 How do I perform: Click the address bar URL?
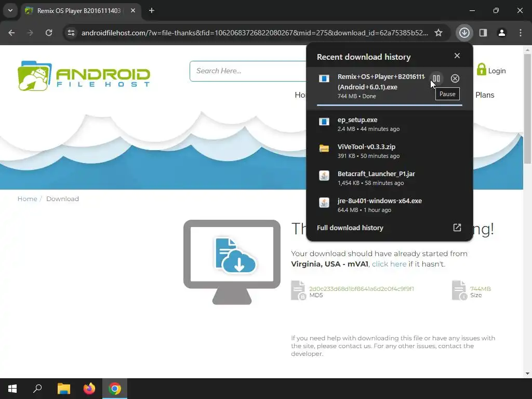click(255, 33)
